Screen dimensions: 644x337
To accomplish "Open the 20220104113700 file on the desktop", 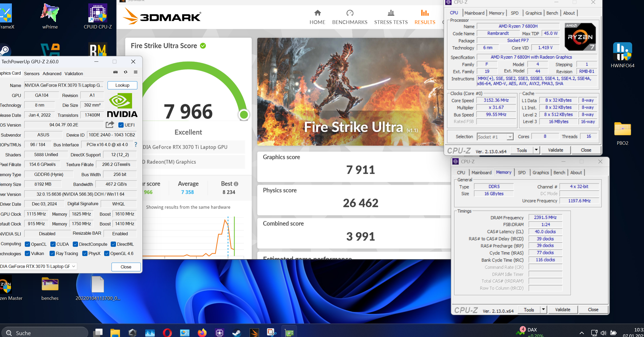I will coord(98,288).
